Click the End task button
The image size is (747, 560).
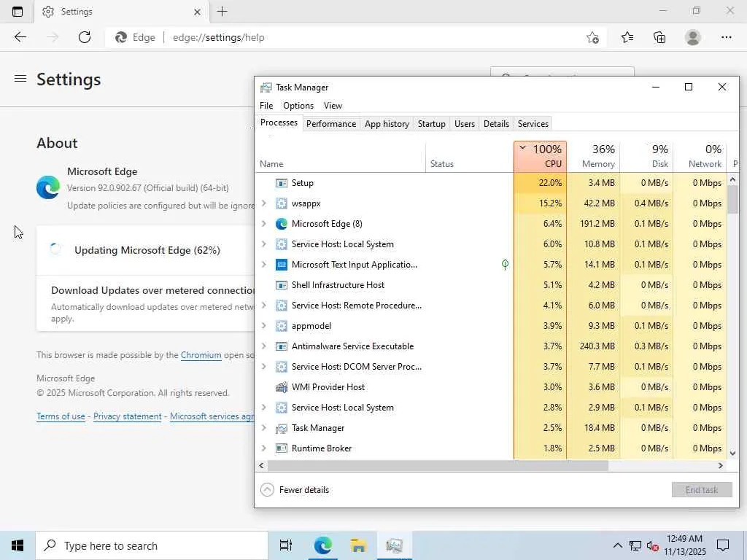tap(702, 490)
